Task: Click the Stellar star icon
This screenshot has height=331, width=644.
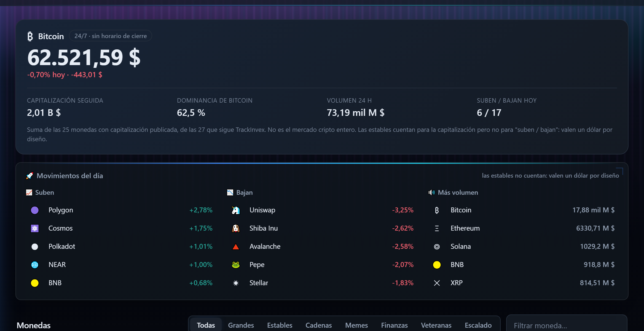Action: 236,283
